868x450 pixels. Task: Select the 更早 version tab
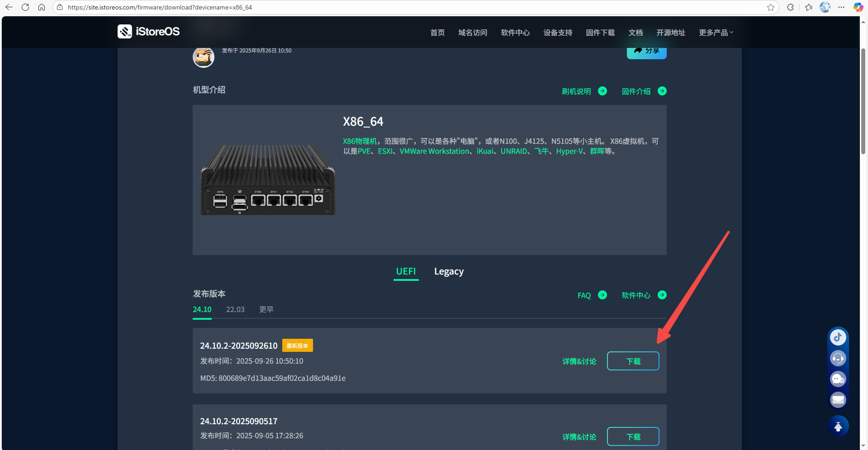coord(266,310)
